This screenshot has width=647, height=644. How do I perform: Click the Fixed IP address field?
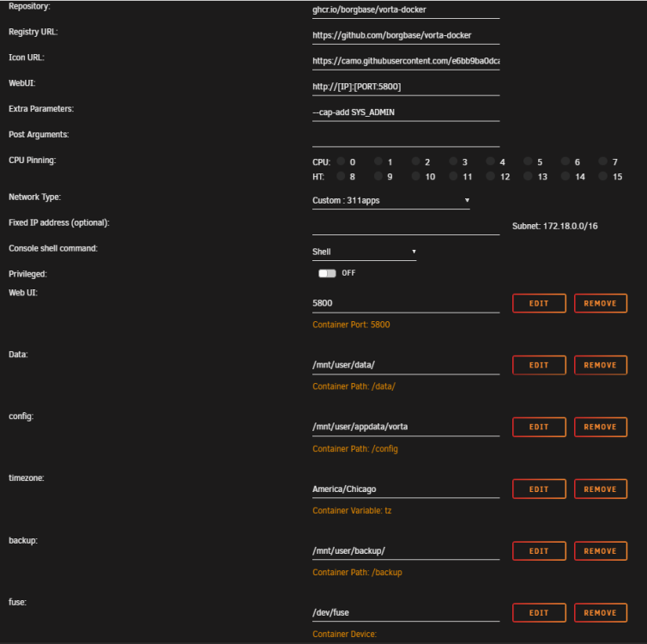406,226
